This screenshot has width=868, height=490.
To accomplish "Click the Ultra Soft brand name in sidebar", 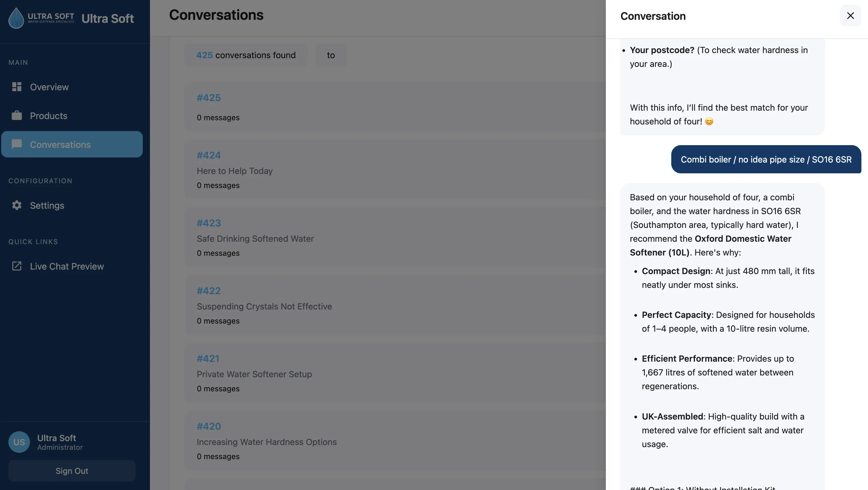I will click(107, 19).
